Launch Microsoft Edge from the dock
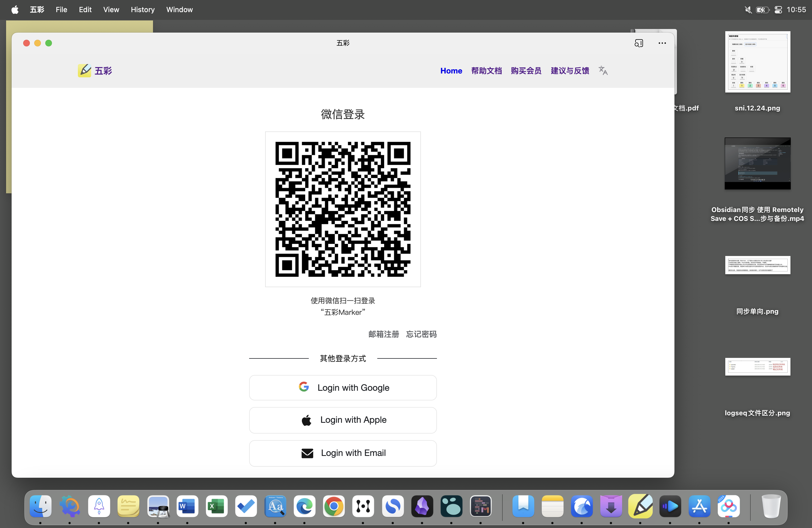This screenshot has width=812, height=528. tap(305, 506)
